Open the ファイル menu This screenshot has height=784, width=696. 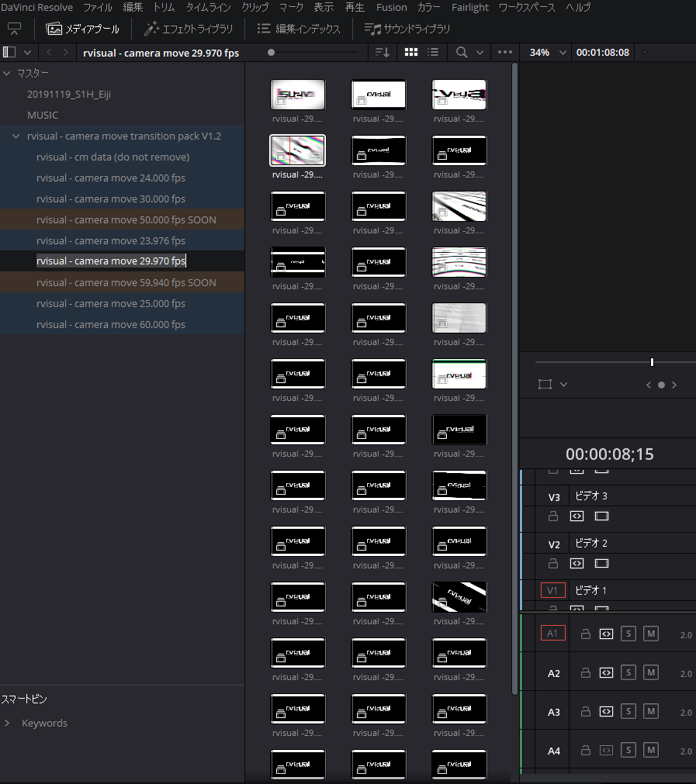(x=98, y=8)
